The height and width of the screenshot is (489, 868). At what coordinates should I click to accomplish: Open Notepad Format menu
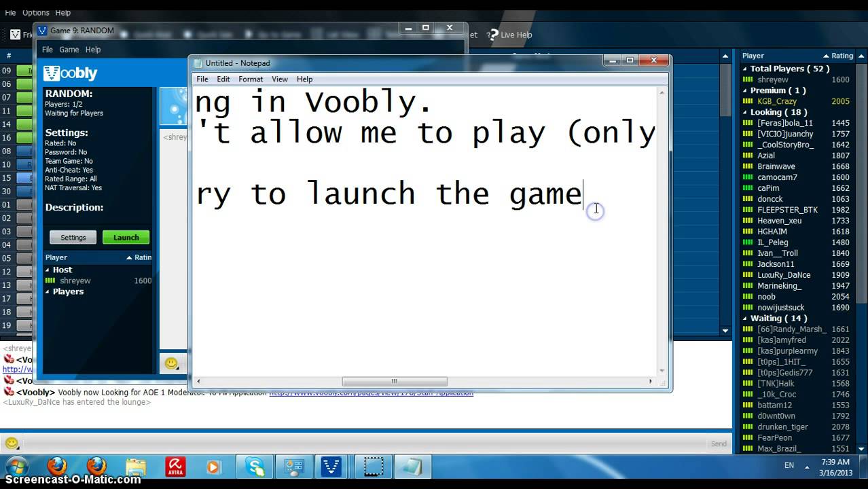251,79
